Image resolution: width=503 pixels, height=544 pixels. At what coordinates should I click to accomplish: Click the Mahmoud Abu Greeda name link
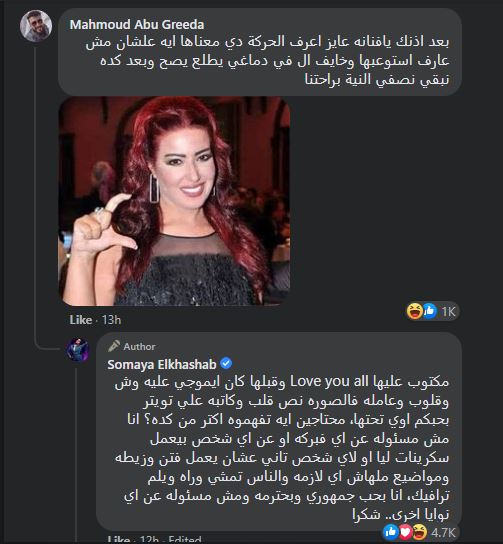137,25
